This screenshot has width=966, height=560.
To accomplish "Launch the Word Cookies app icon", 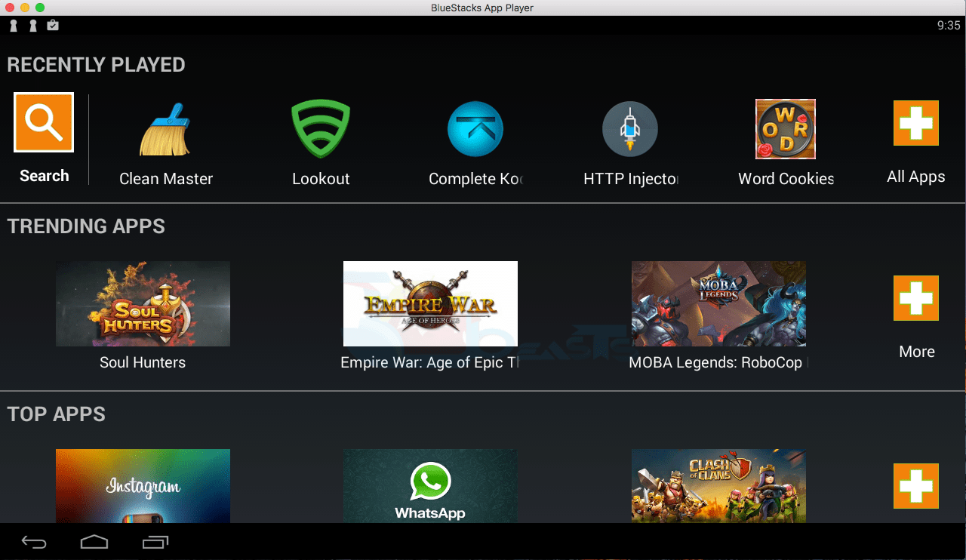I will coord(786,129).
